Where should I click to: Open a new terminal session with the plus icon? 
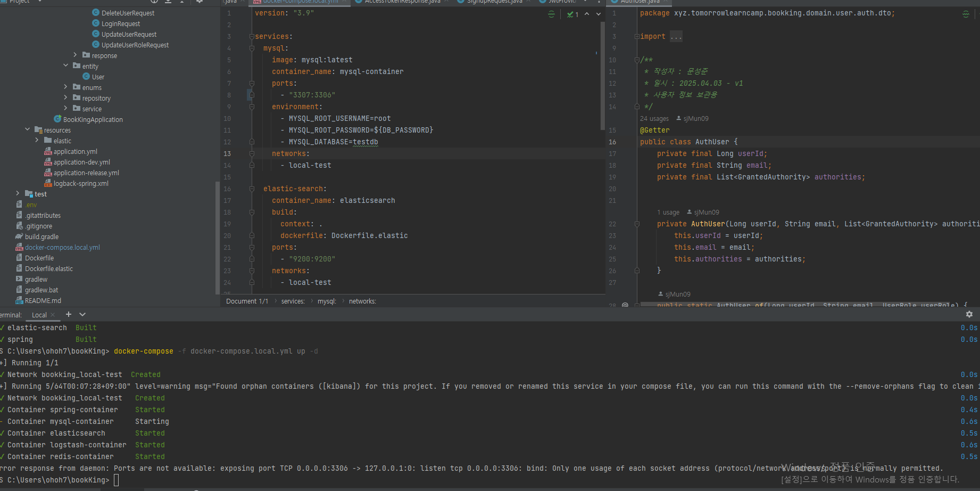68,314
